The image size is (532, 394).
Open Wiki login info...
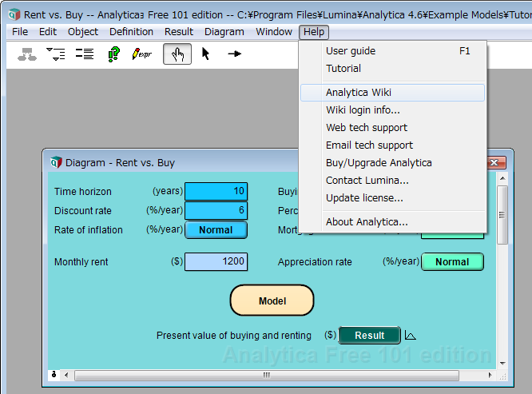tap(392, 110)
